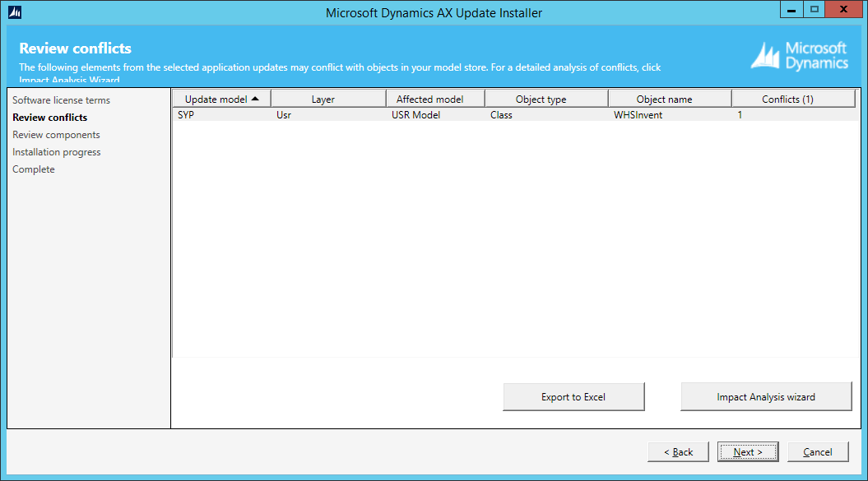Cancel the update installer

[817, 451]
